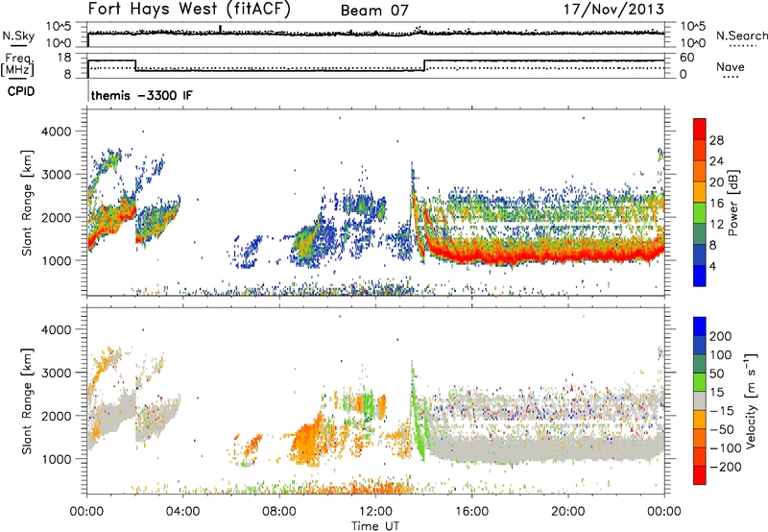This screenshot has width=768, height=532.
Task: Click the '20:00' time axis tick
Action: pyautogui.click(x=567, y=512)
